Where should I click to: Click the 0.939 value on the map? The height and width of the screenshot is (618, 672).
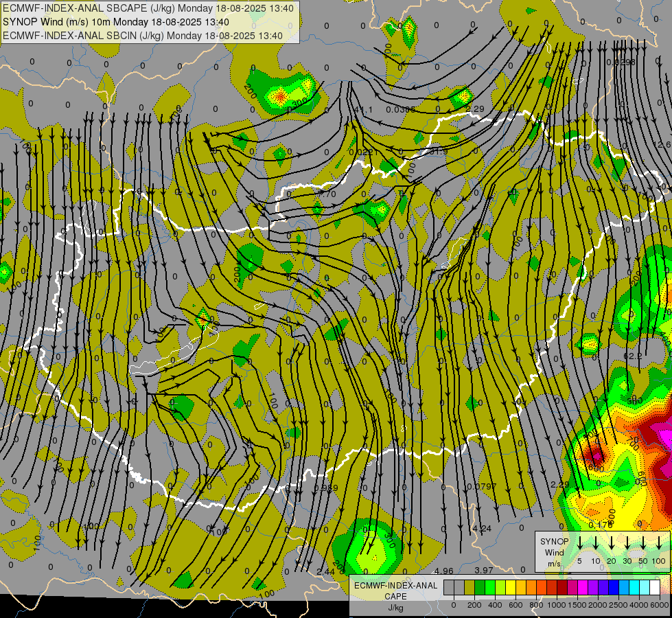326,488
